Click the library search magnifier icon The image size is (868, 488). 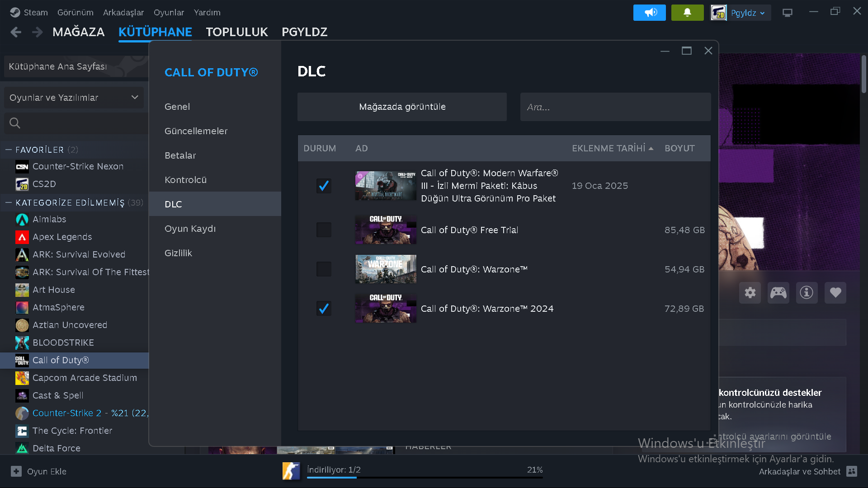point(15,123)
